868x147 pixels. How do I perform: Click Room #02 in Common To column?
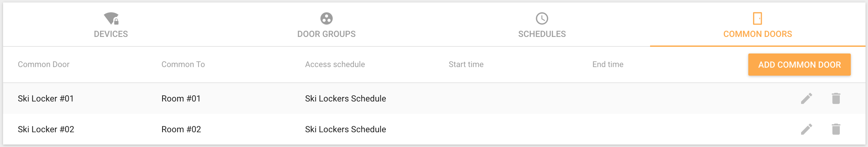point(181,129)
